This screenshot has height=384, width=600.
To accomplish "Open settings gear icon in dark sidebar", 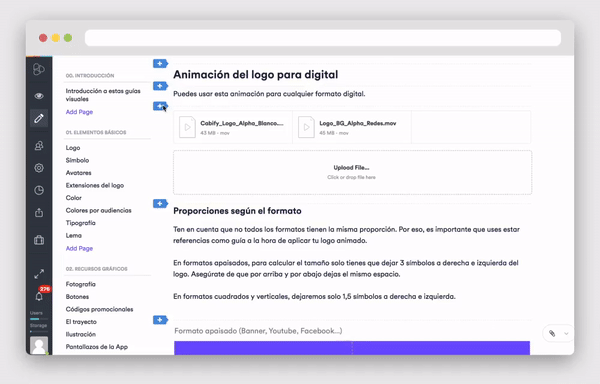I will (x=39, y=168).
